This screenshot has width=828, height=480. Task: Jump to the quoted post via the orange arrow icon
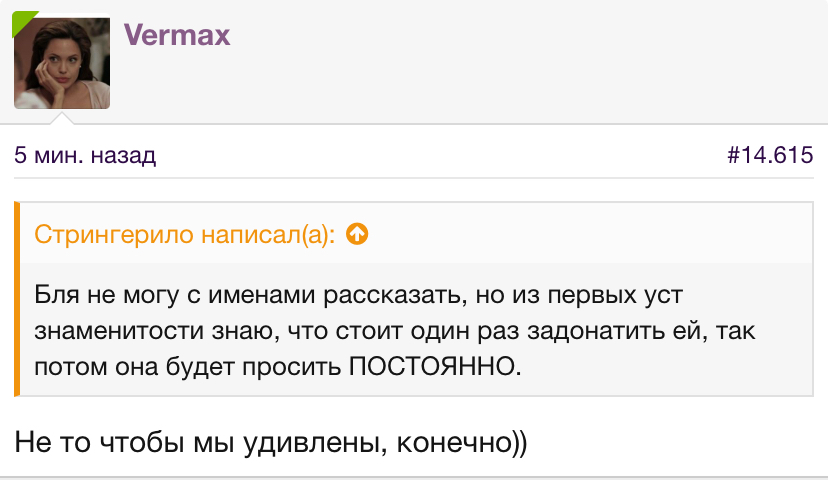pyautogui.click(x=357, y=235)
